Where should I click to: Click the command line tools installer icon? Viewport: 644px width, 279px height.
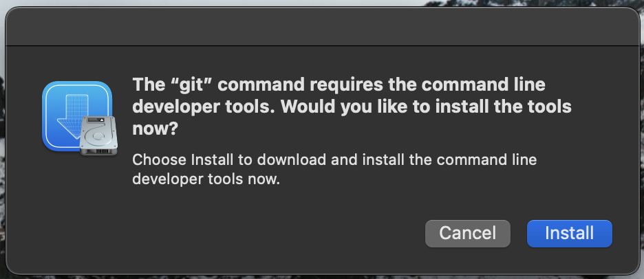coord(77,118)
